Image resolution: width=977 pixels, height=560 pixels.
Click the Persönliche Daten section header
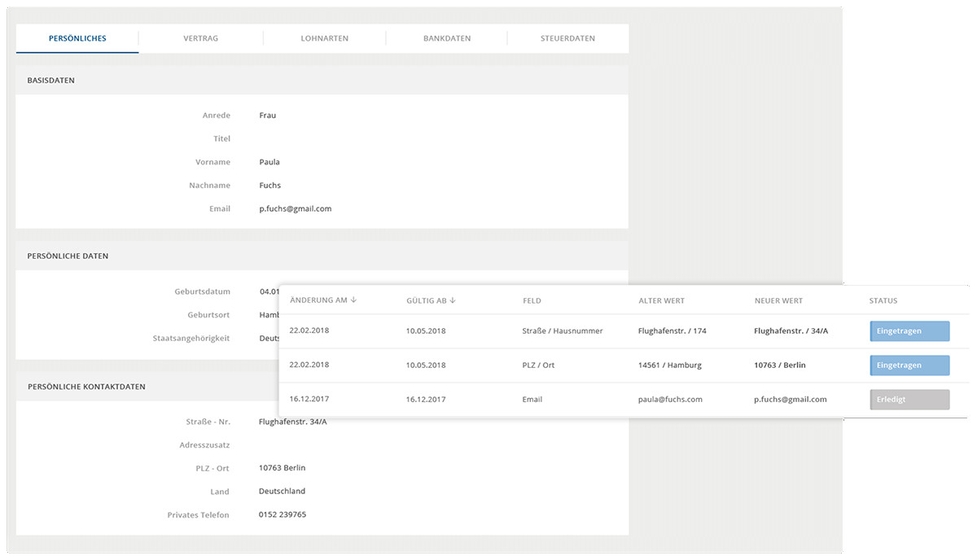click(68, 256)
